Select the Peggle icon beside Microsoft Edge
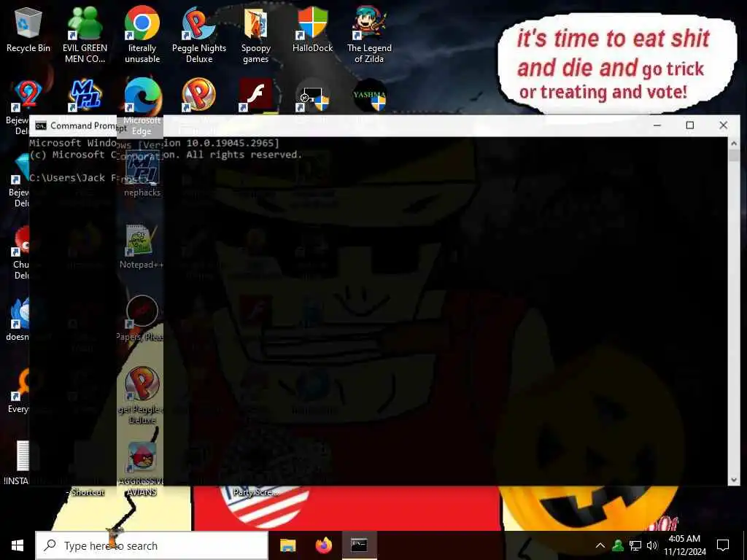Viewport: 747px width, 560px height. click(198, 96)
